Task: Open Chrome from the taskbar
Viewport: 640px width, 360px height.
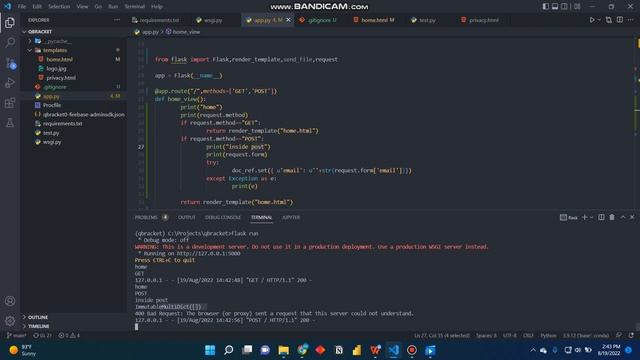Action: coord(302,350)
